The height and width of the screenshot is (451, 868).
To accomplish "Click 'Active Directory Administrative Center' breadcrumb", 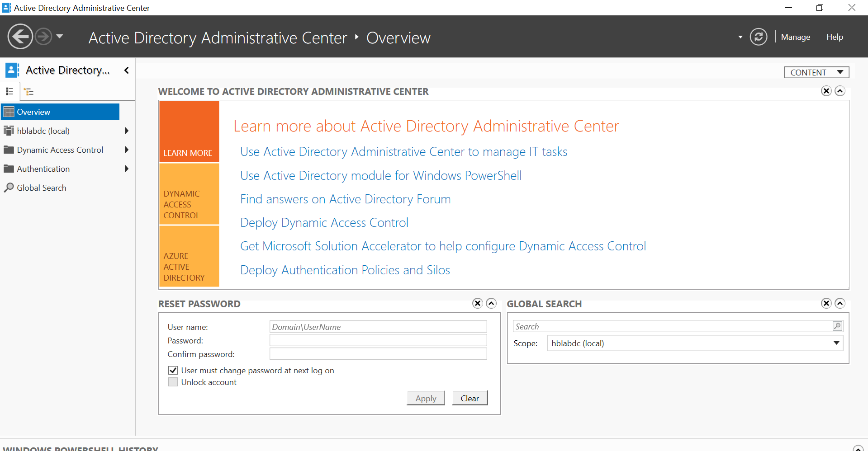I will tap(218, 38).
